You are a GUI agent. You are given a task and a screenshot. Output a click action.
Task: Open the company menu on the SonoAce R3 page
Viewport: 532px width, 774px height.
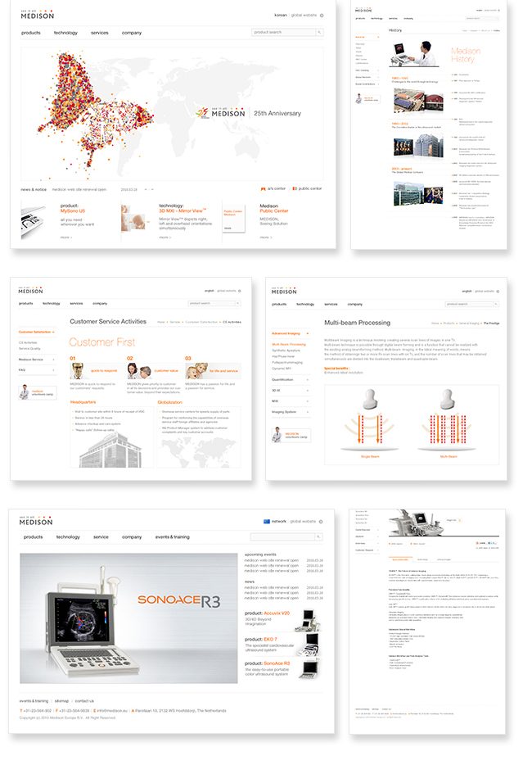[132, 537]
